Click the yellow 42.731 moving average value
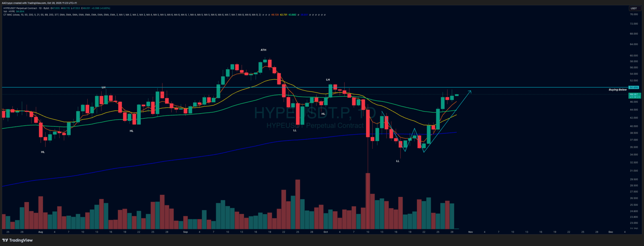Image resolution: width=644 pixels, height=246 pixels. [x=284, y=15]
